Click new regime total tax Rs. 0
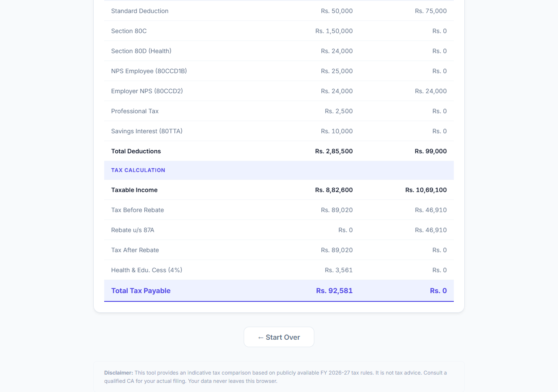 coord(438,291)
